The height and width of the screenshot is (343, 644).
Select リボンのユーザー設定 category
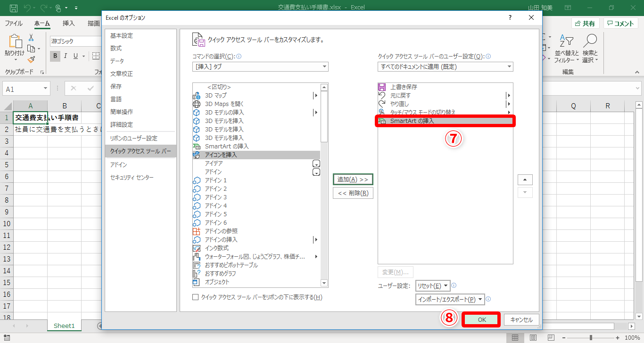pos(141,139)
